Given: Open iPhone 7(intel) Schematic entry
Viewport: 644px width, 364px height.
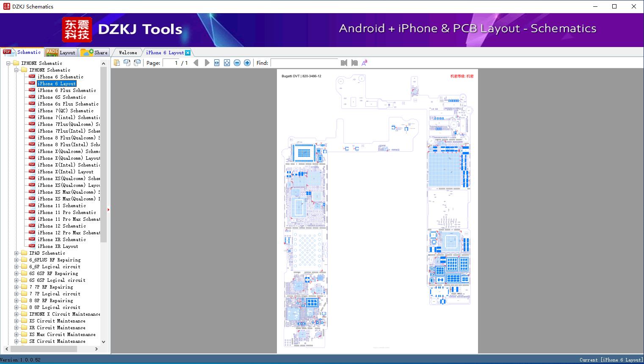Looking at the screenshot, I should point(69,117).
